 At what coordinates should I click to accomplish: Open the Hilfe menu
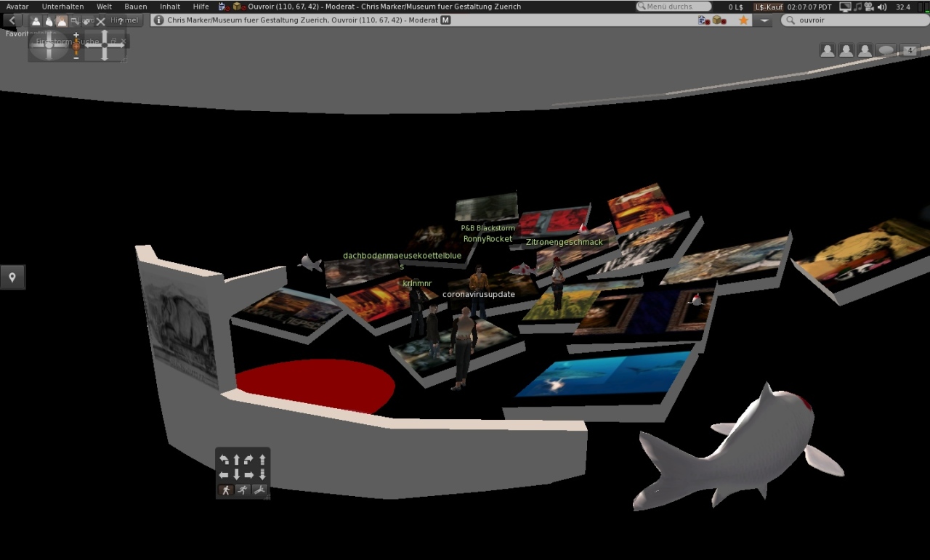(201, 6)
